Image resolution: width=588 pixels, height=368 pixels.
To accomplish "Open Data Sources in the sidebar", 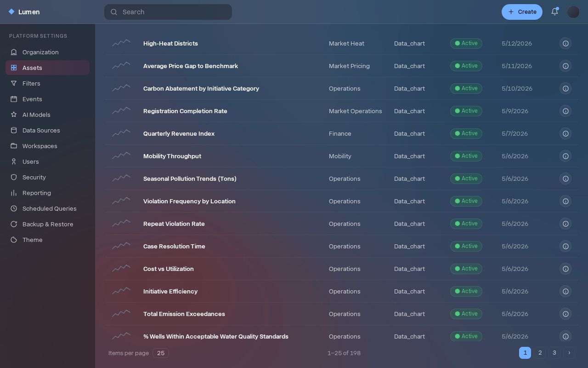I will (x=47, y=130).
